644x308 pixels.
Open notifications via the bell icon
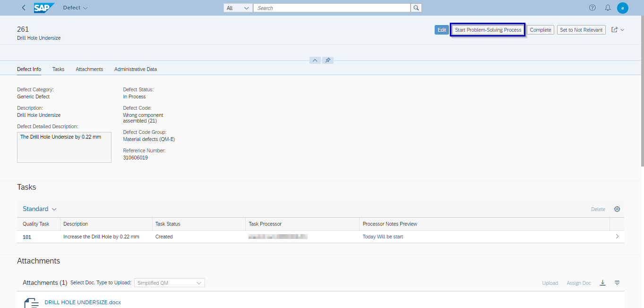pos(608,8)
